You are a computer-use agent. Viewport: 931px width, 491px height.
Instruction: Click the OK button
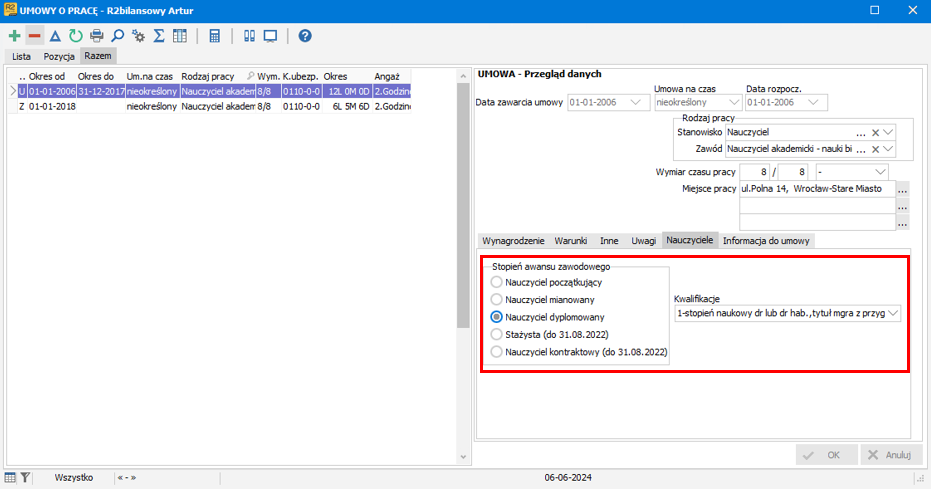(x=826, y=455)
